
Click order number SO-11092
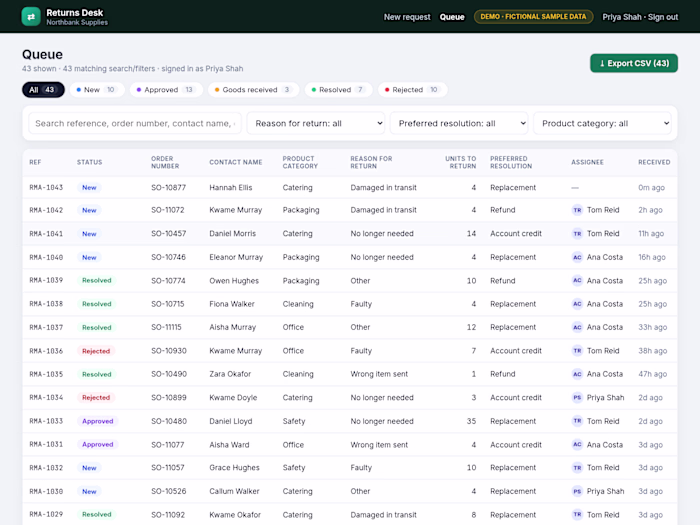[x=169, y=515]
